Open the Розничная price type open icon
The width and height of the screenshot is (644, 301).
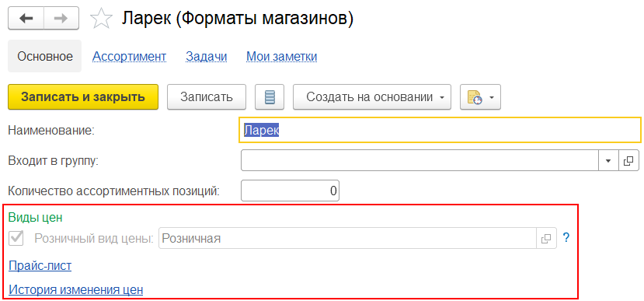(546, 238)
